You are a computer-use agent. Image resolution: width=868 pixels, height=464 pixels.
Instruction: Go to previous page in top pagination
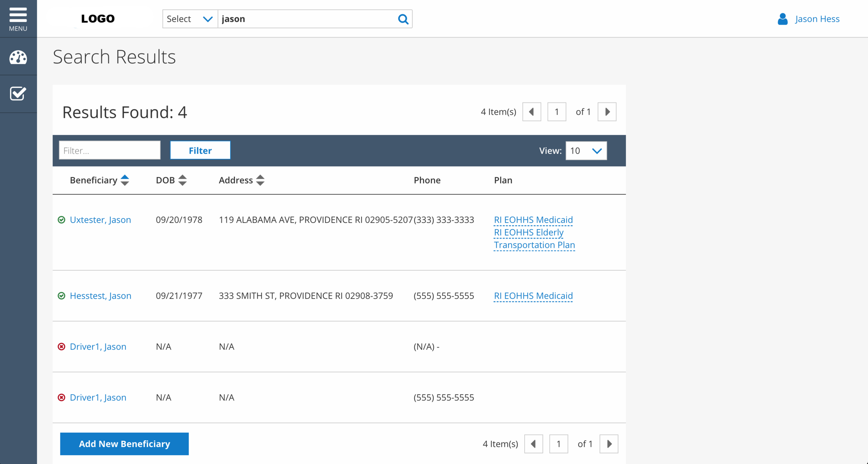532,112
